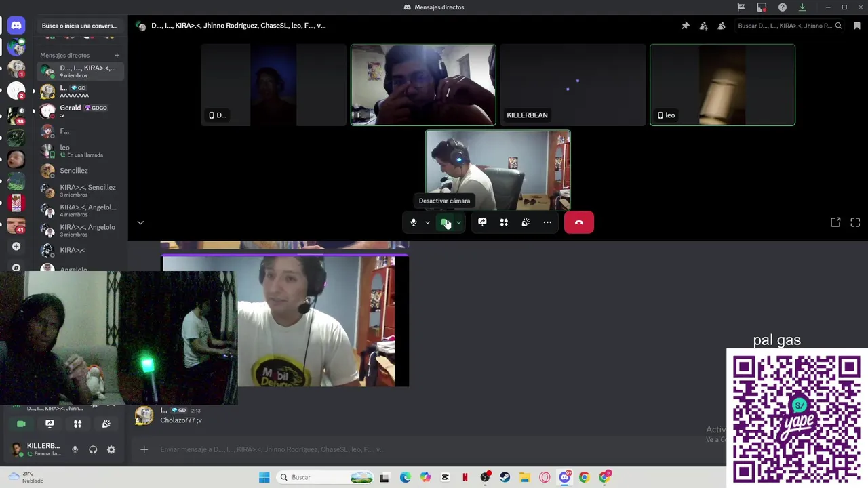Collapse the call view chevron

click(140, 222)
